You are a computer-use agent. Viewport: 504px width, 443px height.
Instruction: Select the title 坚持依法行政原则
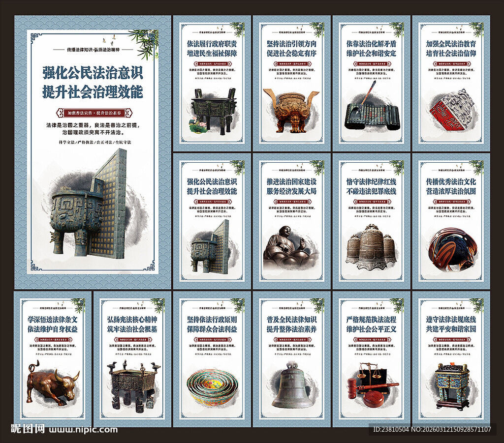(x=212, y=320)
